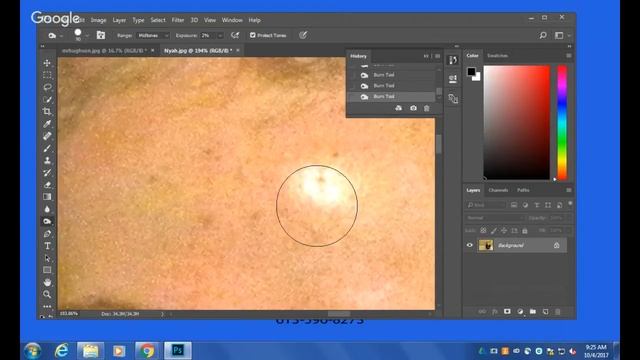Toggle type layer filter icon
Screen dimensions: 640x360
point(537,205)
